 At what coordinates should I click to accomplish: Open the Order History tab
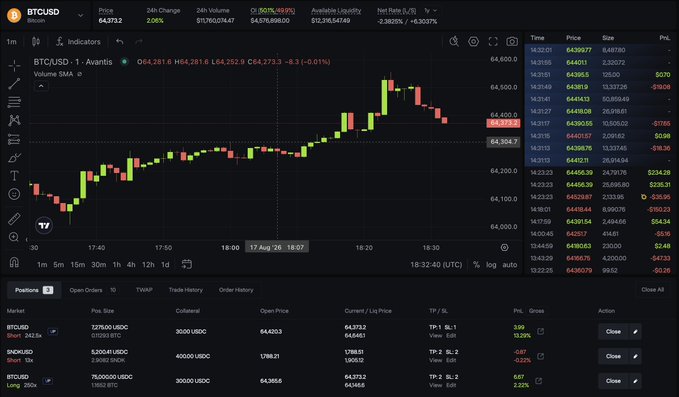[236, 290]
